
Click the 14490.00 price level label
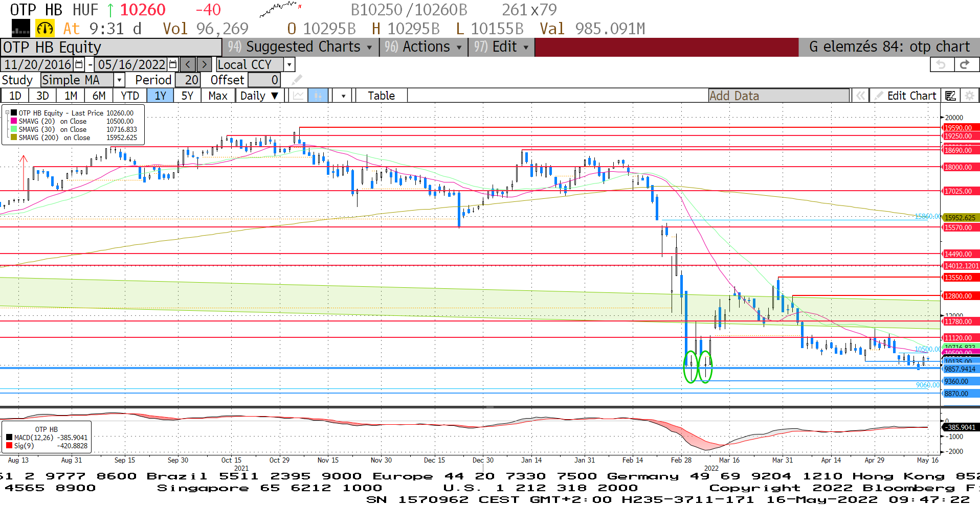pos(961,254)
